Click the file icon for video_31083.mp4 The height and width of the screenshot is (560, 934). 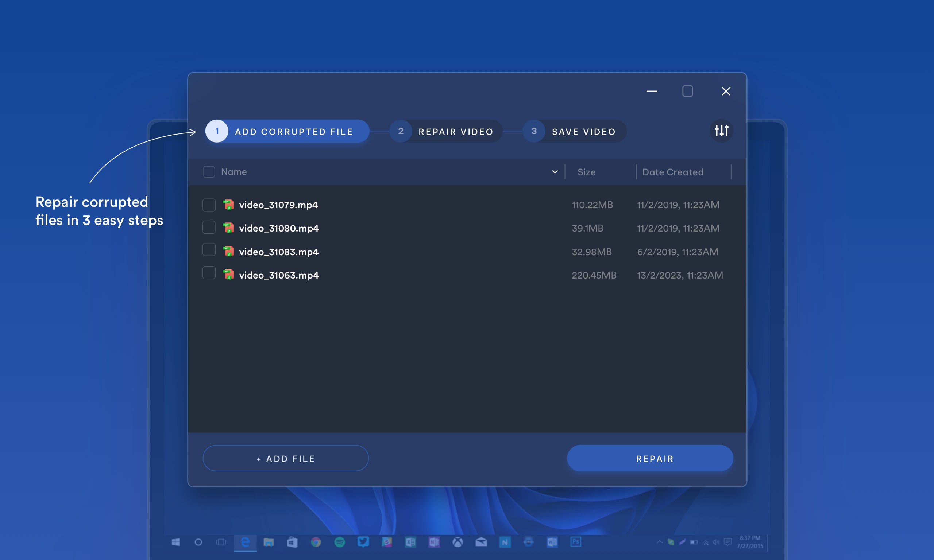coord(228,252)
